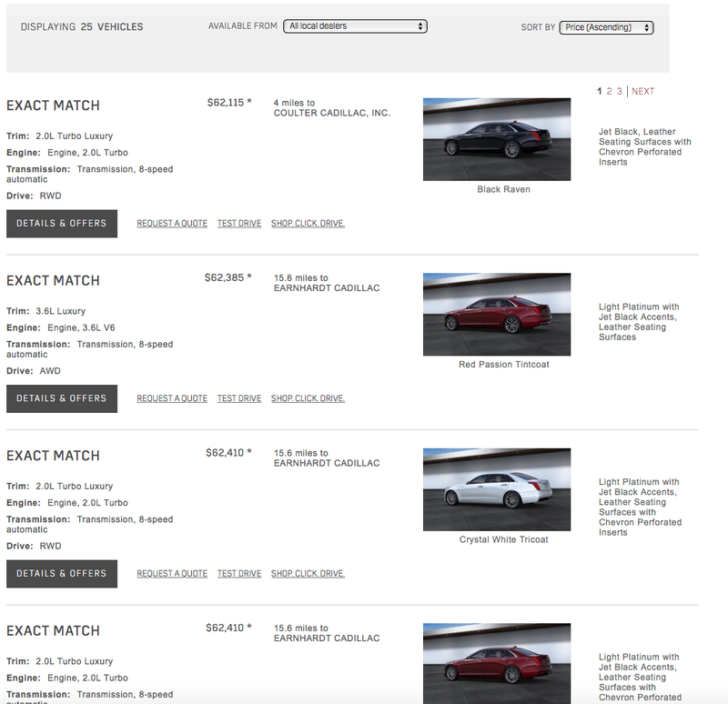This screenshot has height=704, width=728.
Task: Click the $62,410 price beside the white car
Action: point(228,452)
